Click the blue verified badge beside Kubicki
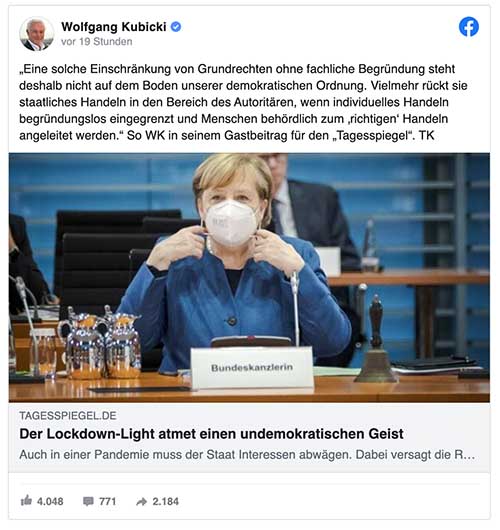This screenshot has height=530, width=500. (176, 27)
